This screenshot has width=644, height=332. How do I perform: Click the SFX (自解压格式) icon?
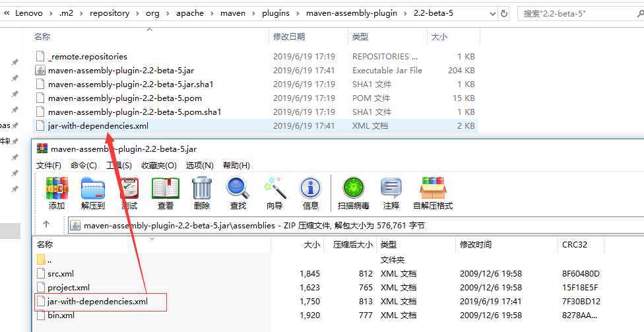pyautogui.click(x=433, y=189)
